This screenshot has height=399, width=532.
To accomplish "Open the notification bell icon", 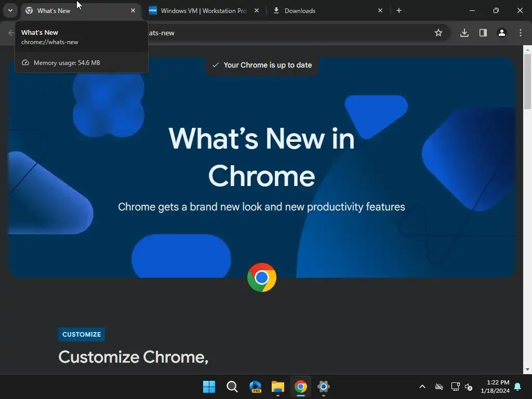I will tap(518, 387).
